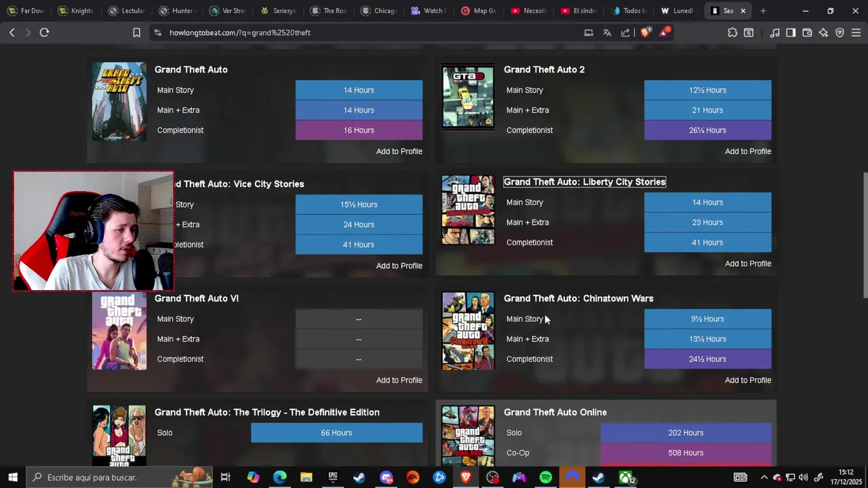Image resolution: width=868 pixels, height=488 pixels.
Task: Go back using the browser back arrow
Action: pyautogui.click(x=12, y=33)
